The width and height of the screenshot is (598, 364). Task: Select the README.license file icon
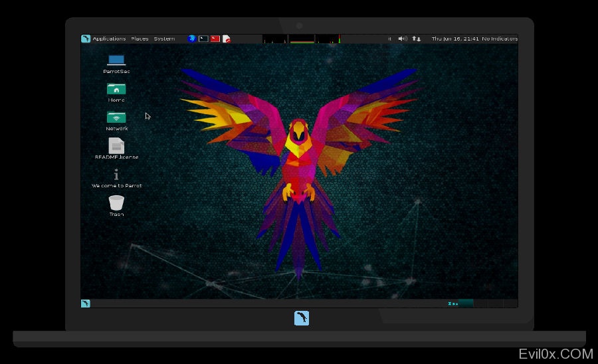[116, 149]
